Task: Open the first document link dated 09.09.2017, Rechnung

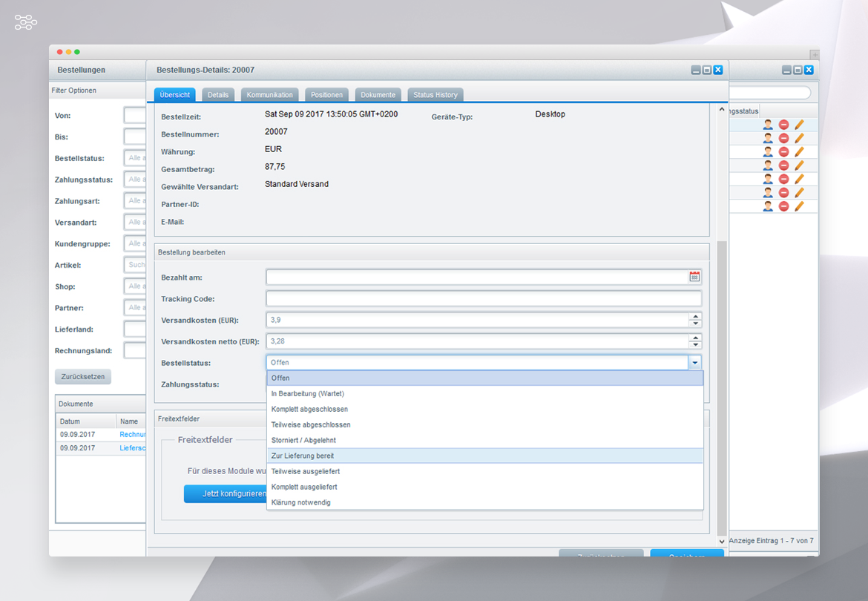Action: [x=132, y=434]
